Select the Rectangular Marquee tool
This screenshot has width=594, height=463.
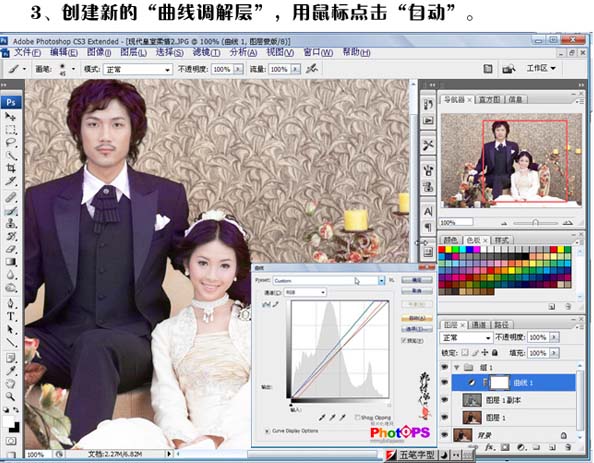coord(11,130)
